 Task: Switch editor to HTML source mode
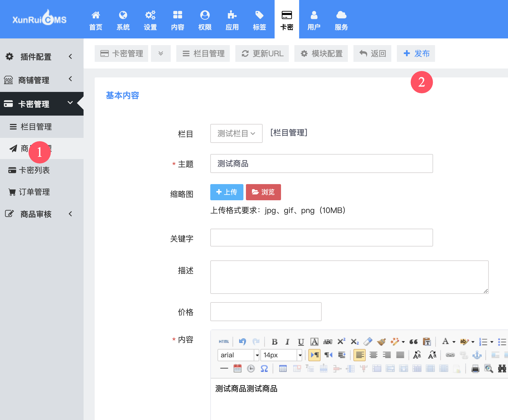pyautogui.click(x=224, y=342)
